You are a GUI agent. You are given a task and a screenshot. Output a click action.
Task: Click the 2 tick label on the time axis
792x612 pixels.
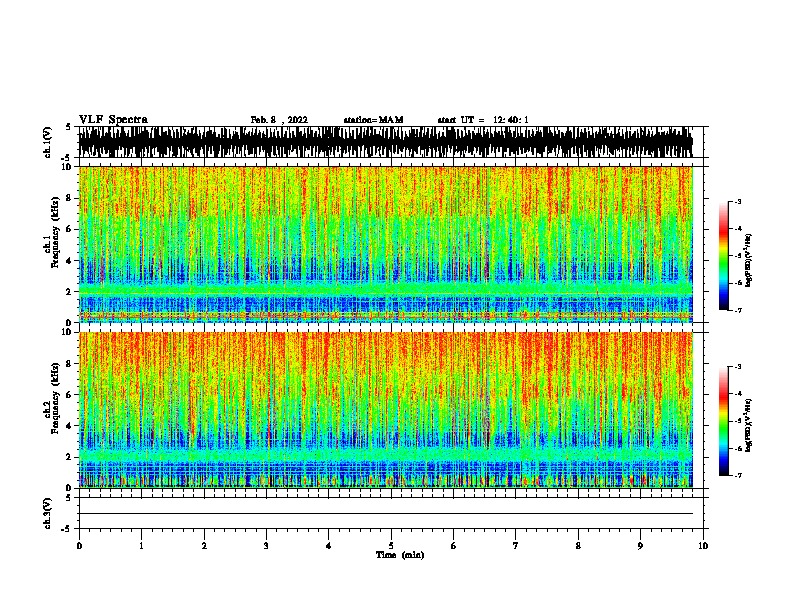tap(204, 545)
